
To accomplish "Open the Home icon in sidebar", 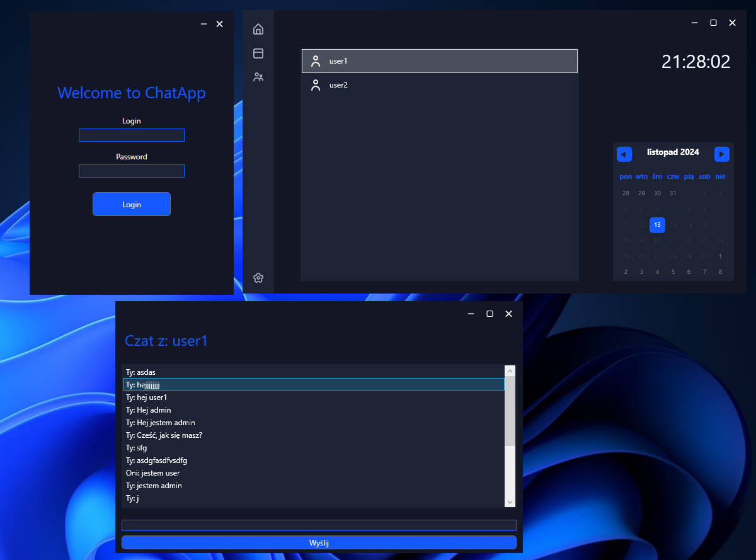I will (x=258, y=29).
